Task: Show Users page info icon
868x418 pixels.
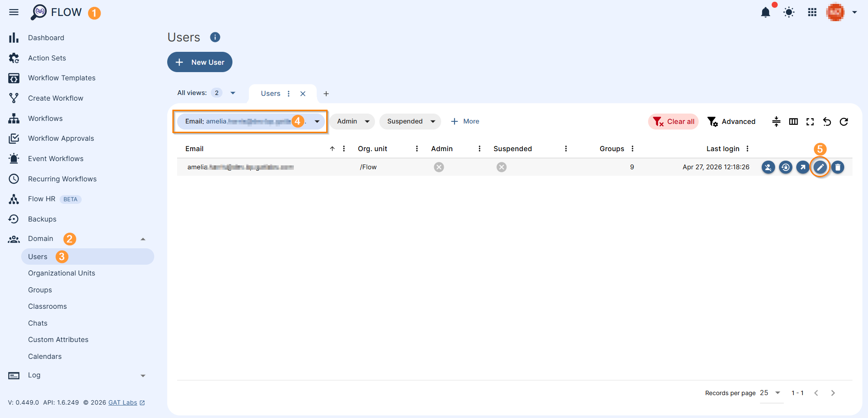Action: (215, 37)
